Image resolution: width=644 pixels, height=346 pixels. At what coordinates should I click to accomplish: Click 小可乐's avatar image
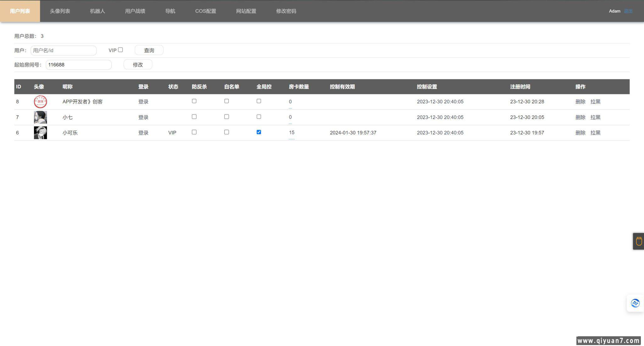(x=40, y=133)
